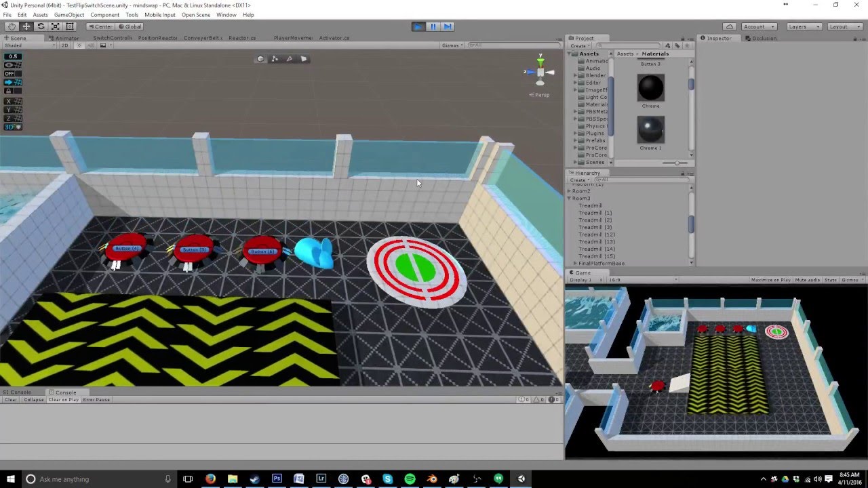Switch to the Activator.cs tab

coord(334,38)
